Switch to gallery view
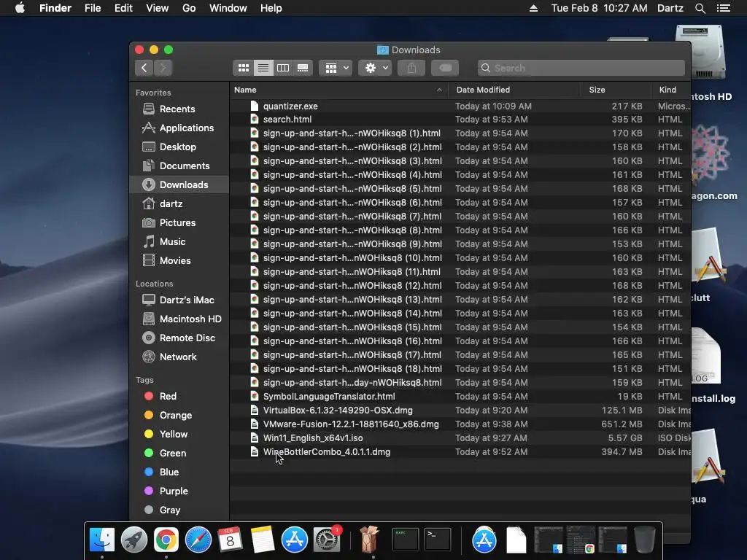Image resolution: width=747 pixels, height=560 pixels. (303, 68)
